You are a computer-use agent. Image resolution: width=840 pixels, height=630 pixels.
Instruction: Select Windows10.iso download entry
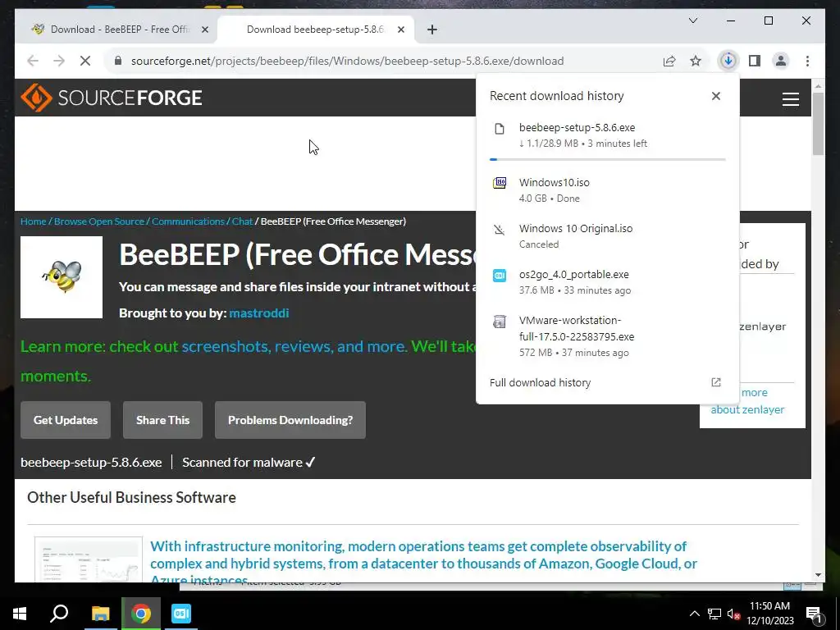608,190
